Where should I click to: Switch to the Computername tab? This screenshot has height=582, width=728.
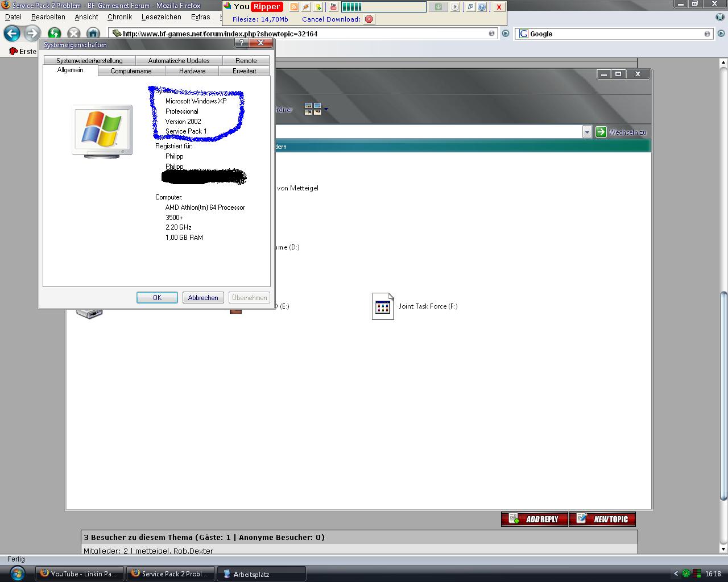pos(131,71)
